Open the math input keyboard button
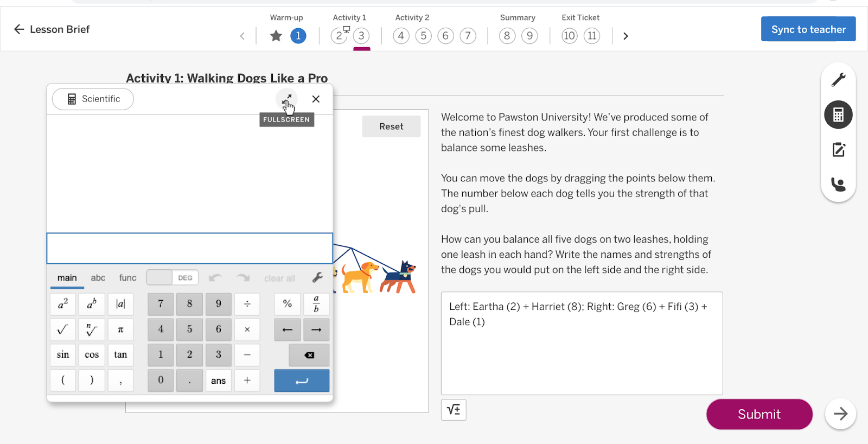This screenshot has width=868, height=444. (x=454, y=410)
